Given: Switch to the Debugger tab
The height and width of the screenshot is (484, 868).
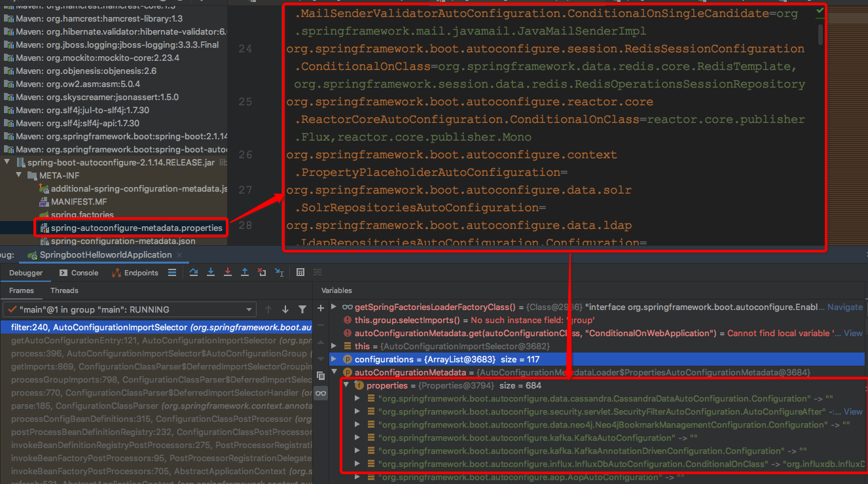Looking at the screenshot, I should coord(26,273).
